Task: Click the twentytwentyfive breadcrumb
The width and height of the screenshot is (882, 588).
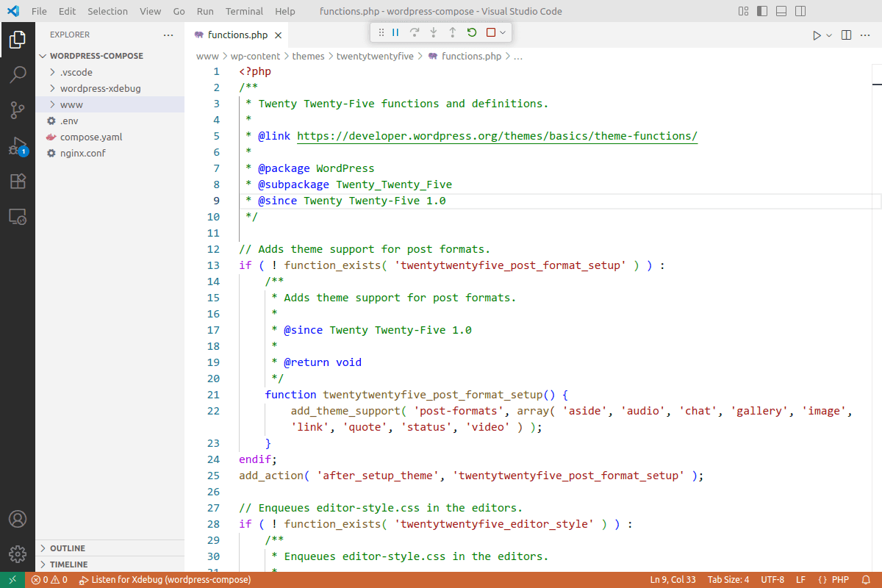Action: (x=375, y=56)
